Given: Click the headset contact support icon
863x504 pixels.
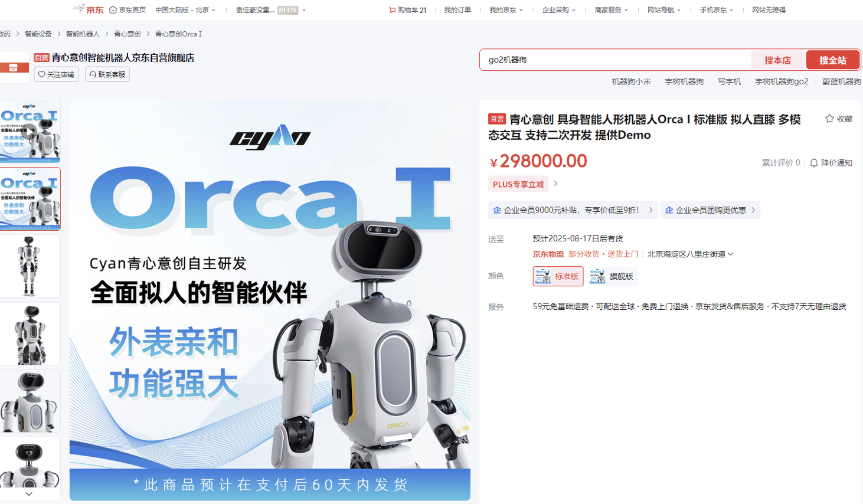Looking at the screenshot, I should 93,74.
